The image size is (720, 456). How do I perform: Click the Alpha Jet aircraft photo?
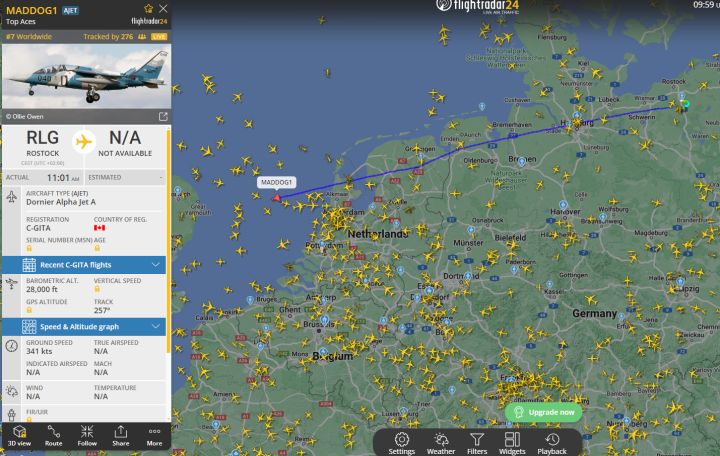(87, 76)
